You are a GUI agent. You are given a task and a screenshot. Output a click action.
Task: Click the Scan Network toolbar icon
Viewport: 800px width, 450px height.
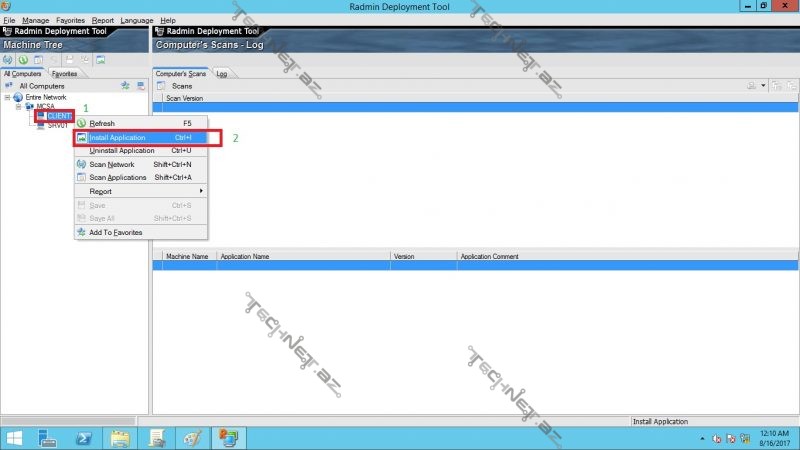point(8,60)
